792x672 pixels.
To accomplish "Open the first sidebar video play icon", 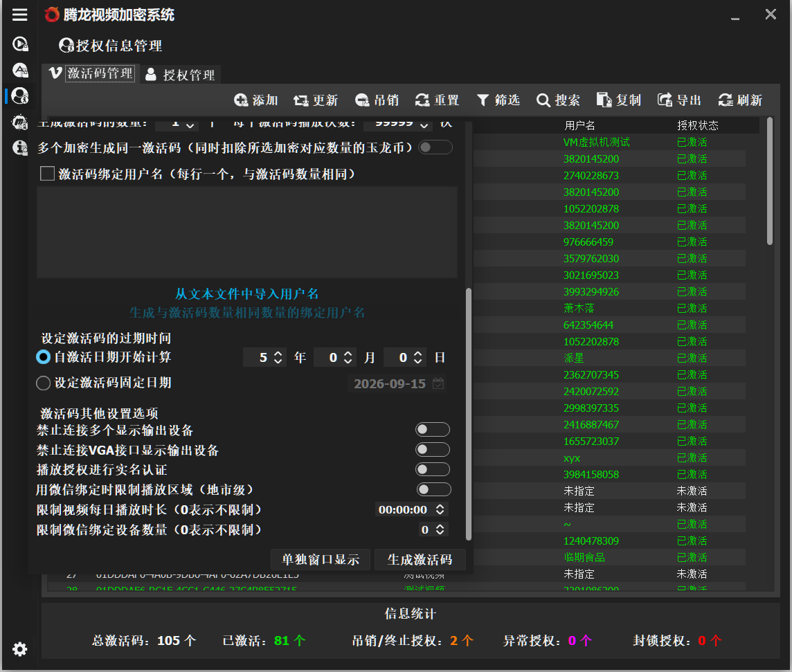I will pos(19,44).
